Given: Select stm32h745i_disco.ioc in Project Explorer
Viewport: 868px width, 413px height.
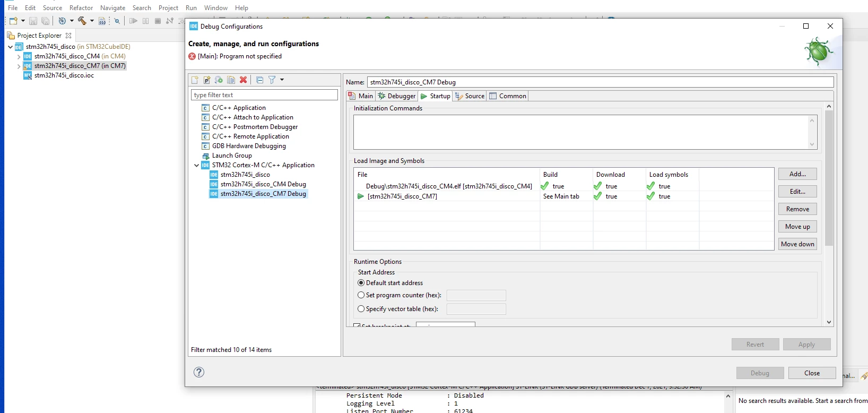Looking at the screenshot, I should click(64, 75).
